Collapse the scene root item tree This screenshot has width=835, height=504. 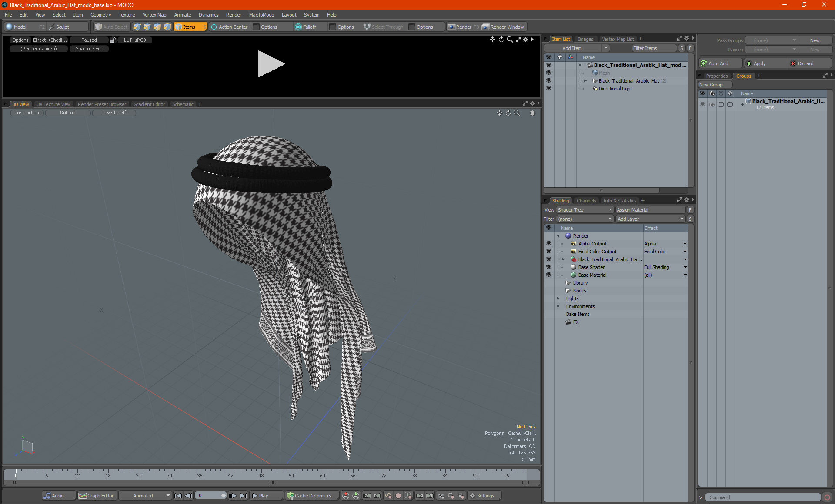coord(580,65)
